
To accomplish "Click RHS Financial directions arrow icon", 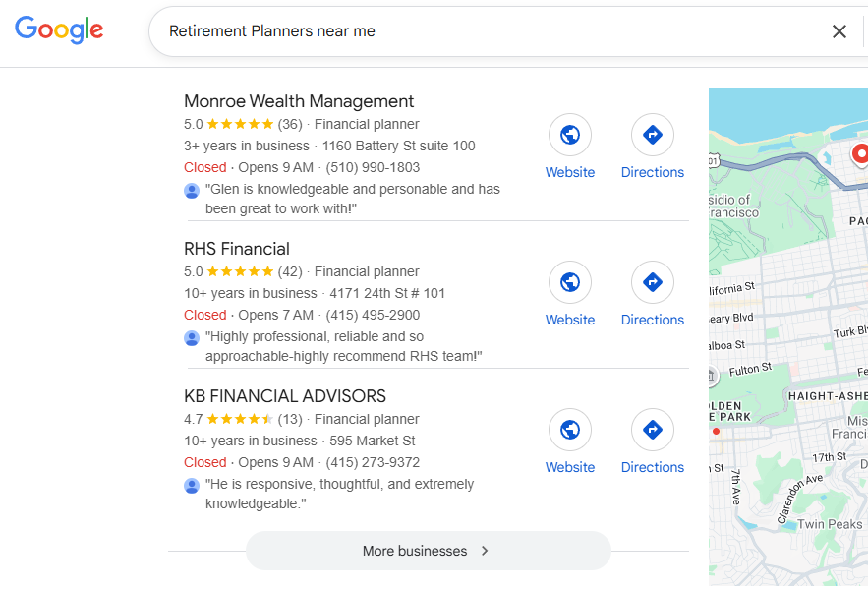I will click(x=652, y=283).
